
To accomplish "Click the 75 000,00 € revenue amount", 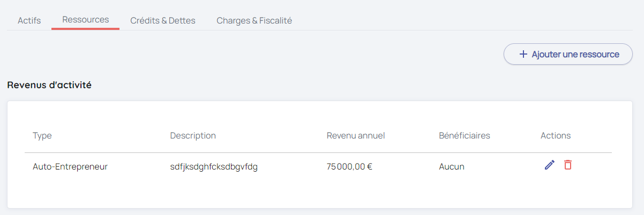I will tap(349, 166).
